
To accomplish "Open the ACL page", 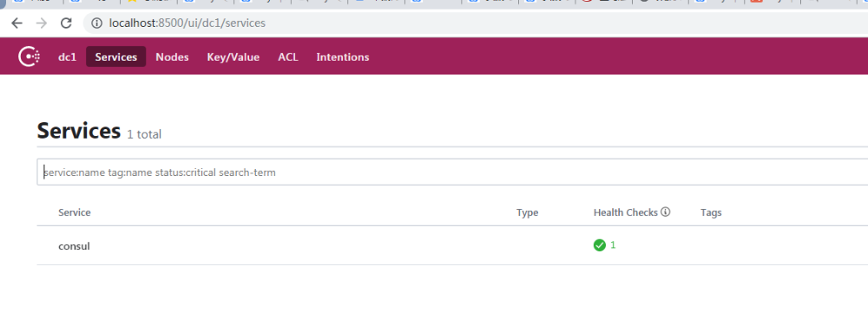I will click(288, 57).
